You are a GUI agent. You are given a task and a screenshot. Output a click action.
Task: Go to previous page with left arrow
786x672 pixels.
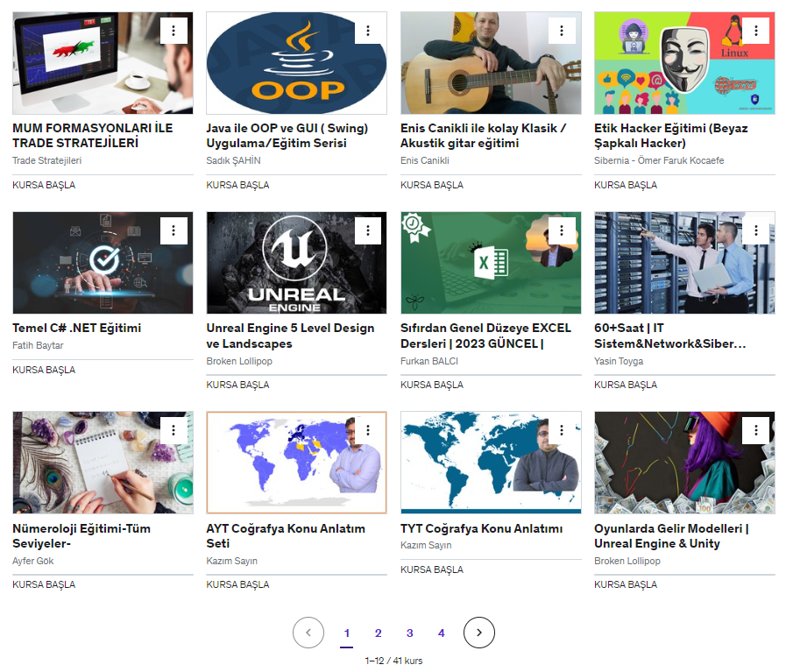308,633
